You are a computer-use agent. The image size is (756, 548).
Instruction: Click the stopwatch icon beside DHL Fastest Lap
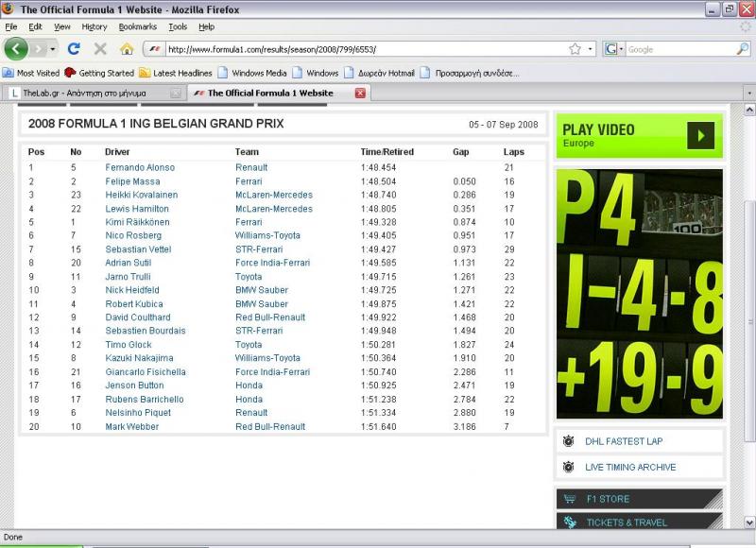point(569,441)
